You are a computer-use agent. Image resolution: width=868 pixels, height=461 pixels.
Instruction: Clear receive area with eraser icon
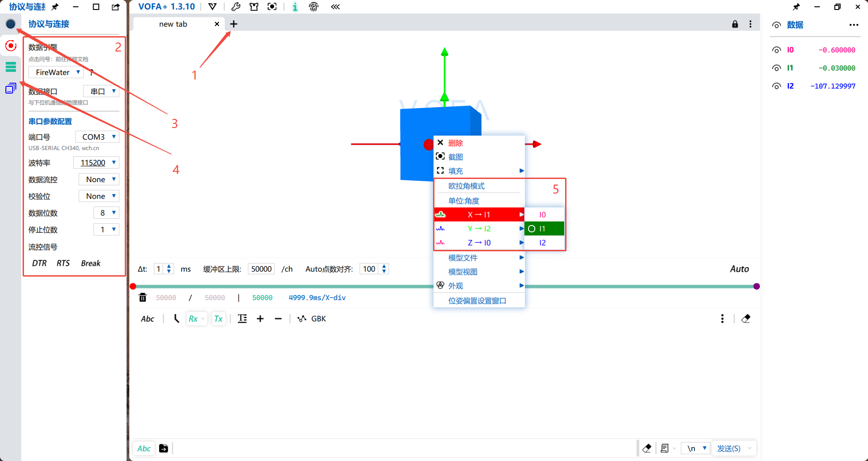click(x=746, y=319)
